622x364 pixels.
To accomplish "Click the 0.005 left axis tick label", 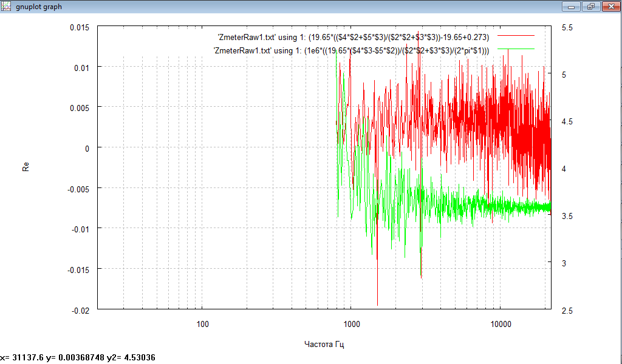I will tap(80, 108).
